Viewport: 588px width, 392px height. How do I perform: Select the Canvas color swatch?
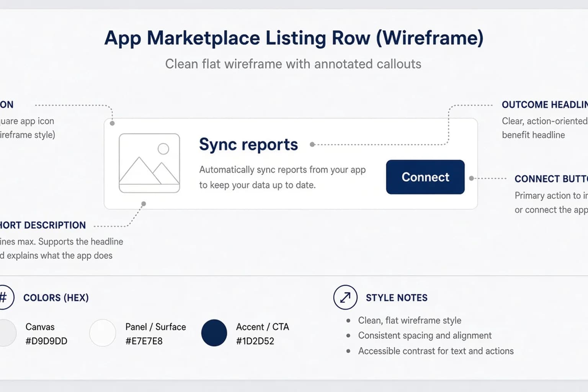[6, 333]
